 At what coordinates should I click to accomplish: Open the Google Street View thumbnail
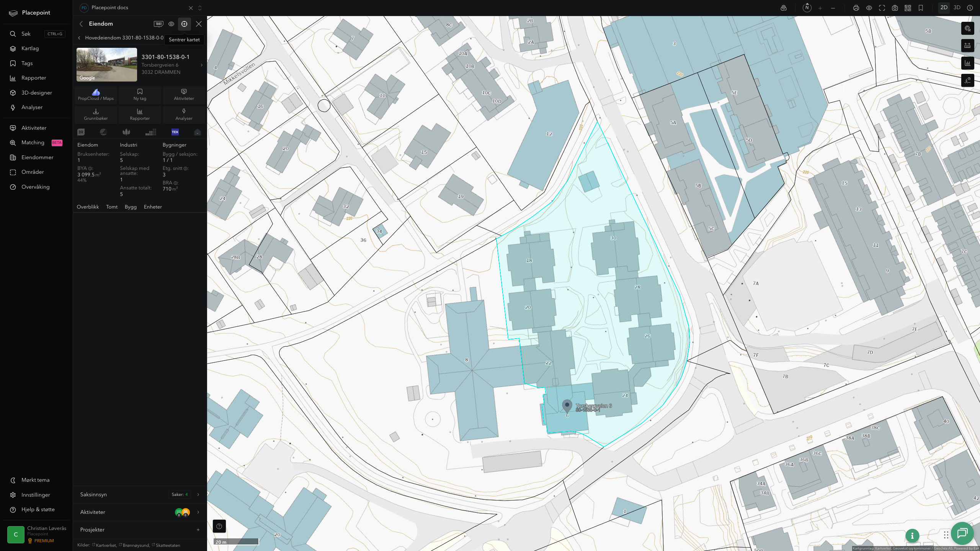click(x=107, y=65)
